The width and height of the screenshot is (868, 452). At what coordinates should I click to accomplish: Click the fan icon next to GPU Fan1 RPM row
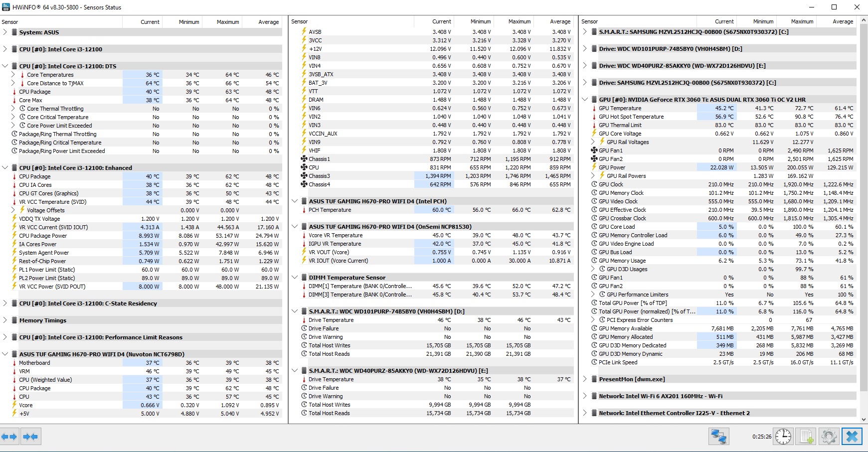[x=594, y=151]
